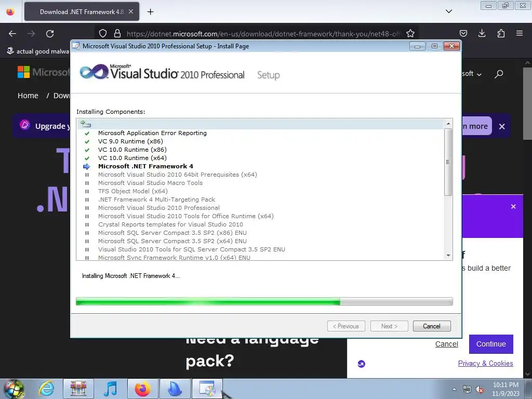532x399 pixels.
Task: Open the actual good malware bookmark
Action: (37, 51)
